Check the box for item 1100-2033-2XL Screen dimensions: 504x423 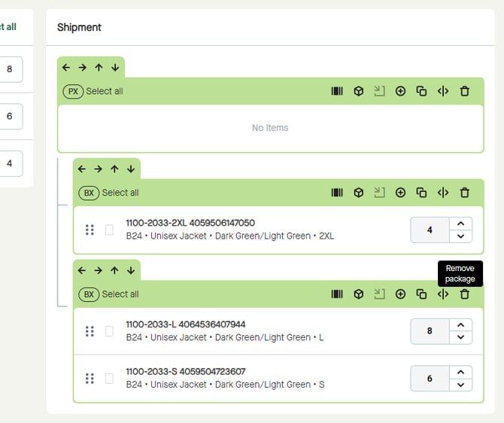tap(109, 230)
